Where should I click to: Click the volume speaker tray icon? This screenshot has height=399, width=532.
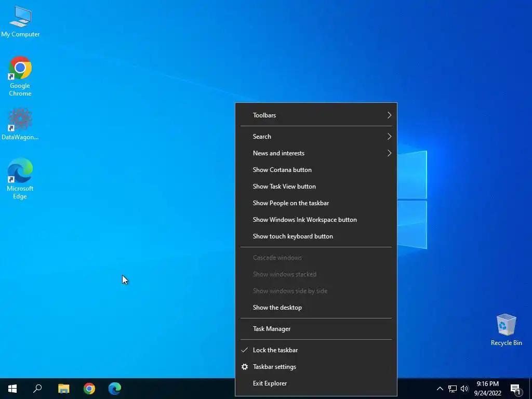(464, 389)
